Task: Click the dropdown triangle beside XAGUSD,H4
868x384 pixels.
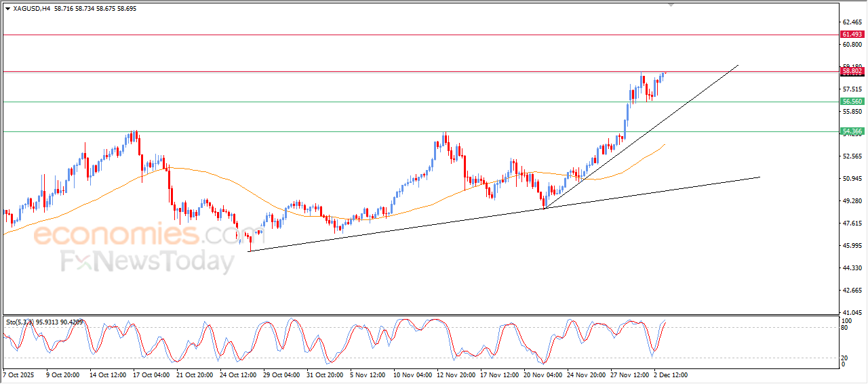Action: click(7, 9)
